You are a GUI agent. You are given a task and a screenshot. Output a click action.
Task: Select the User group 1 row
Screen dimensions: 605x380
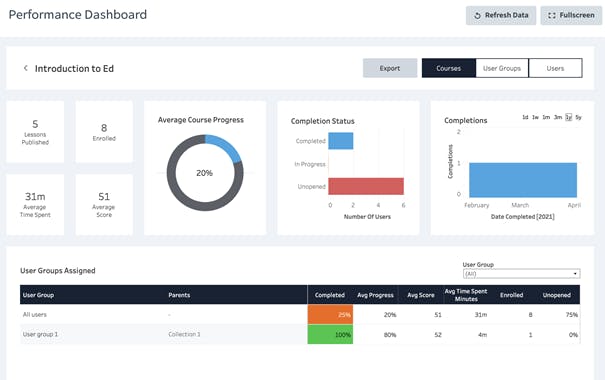click(x=300, y=334)
